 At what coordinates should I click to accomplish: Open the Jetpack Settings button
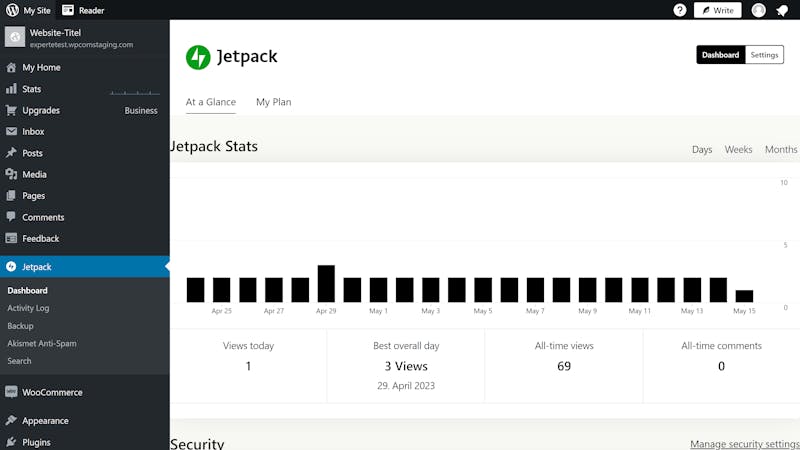tap(764, 55)
